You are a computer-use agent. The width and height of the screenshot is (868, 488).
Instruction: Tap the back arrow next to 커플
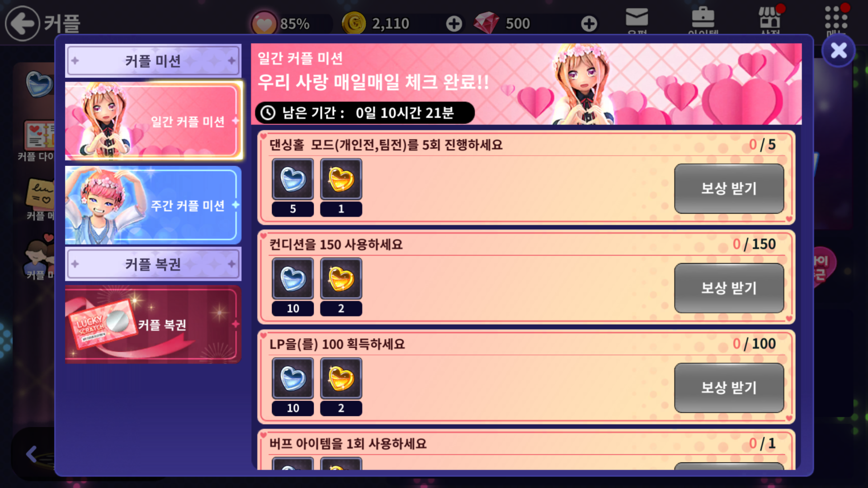coord(22,23)
